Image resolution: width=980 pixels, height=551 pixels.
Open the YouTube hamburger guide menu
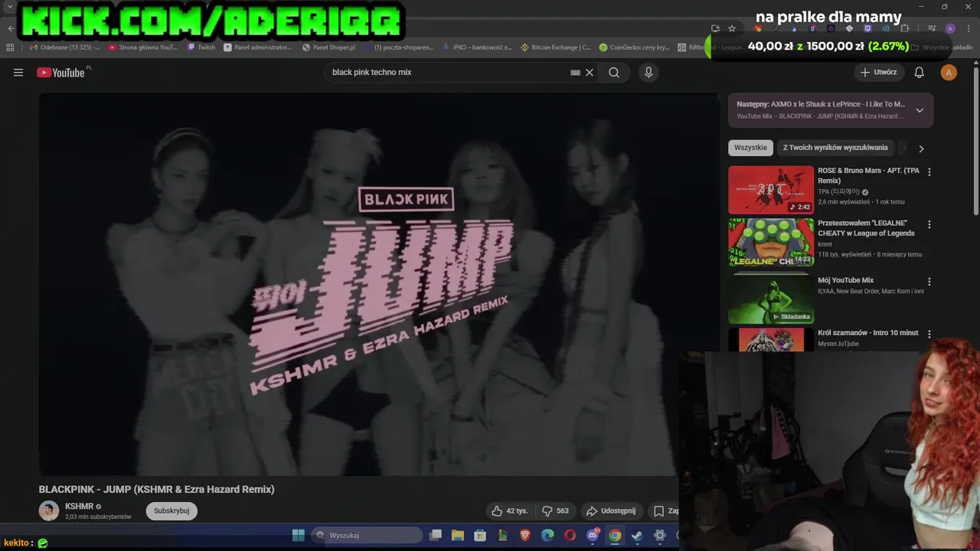tap(18, 73)
